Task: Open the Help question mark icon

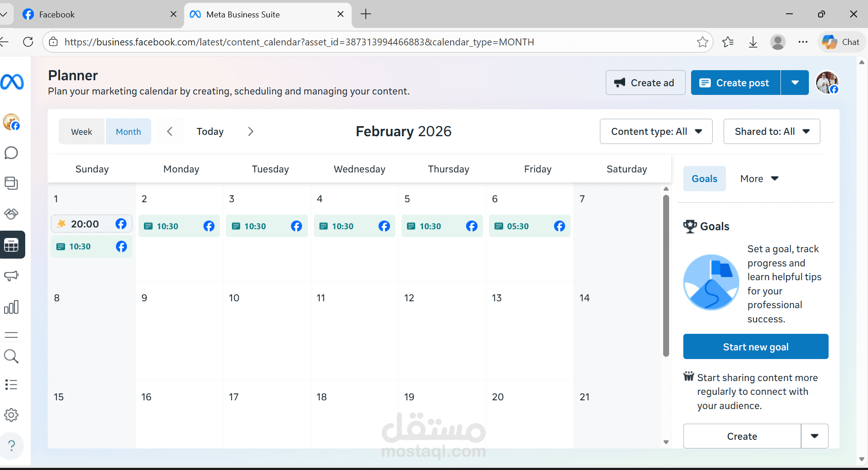Action: (11, 445)
